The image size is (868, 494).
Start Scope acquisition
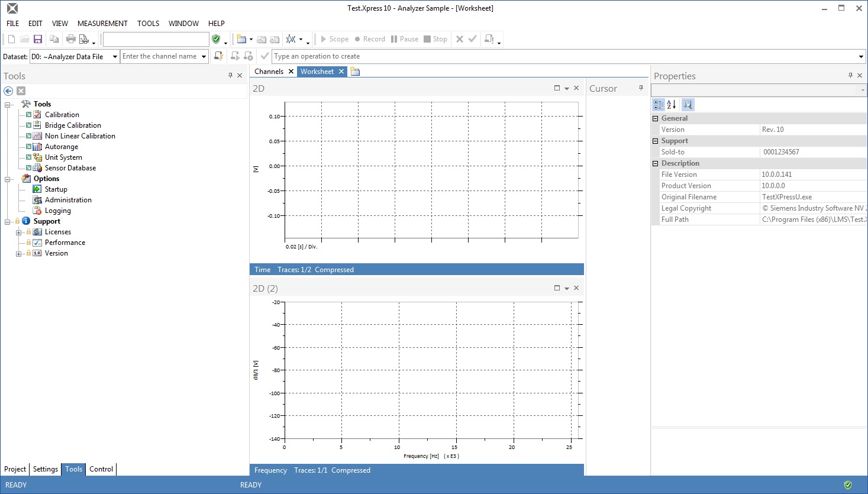pos(334,39)
